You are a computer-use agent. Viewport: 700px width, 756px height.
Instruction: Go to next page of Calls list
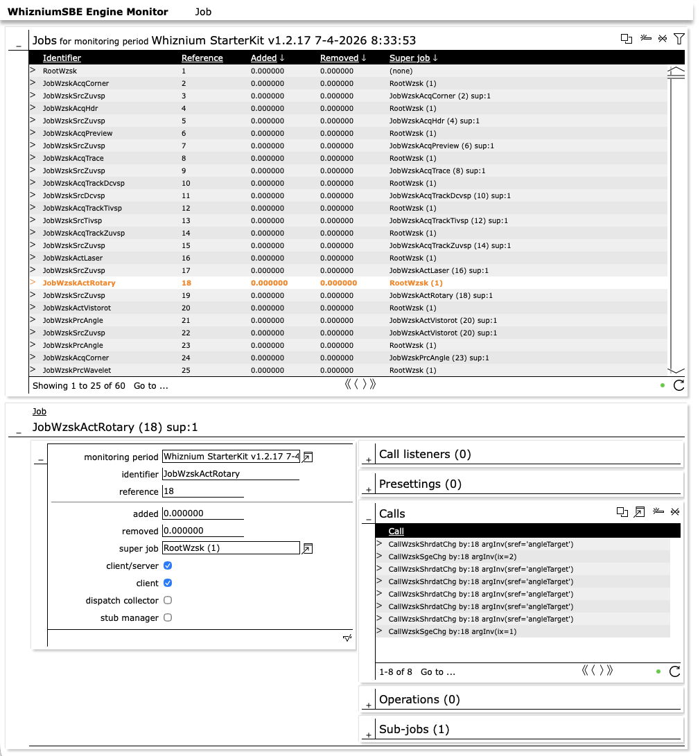click(602, 670)
